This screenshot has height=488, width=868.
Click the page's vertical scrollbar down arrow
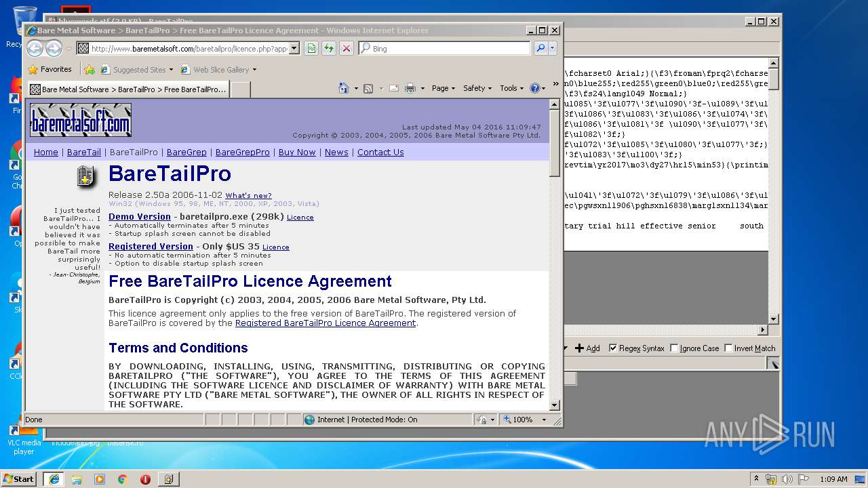(554, 405)
